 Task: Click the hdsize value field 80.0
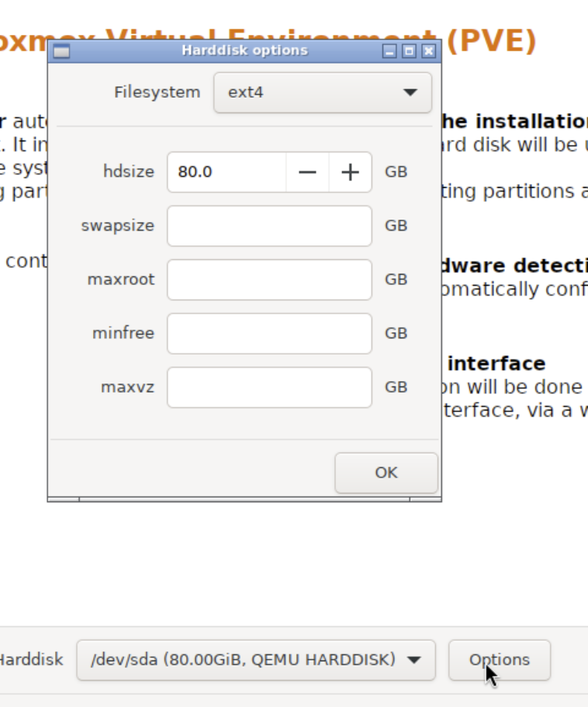tap(227, 172)
